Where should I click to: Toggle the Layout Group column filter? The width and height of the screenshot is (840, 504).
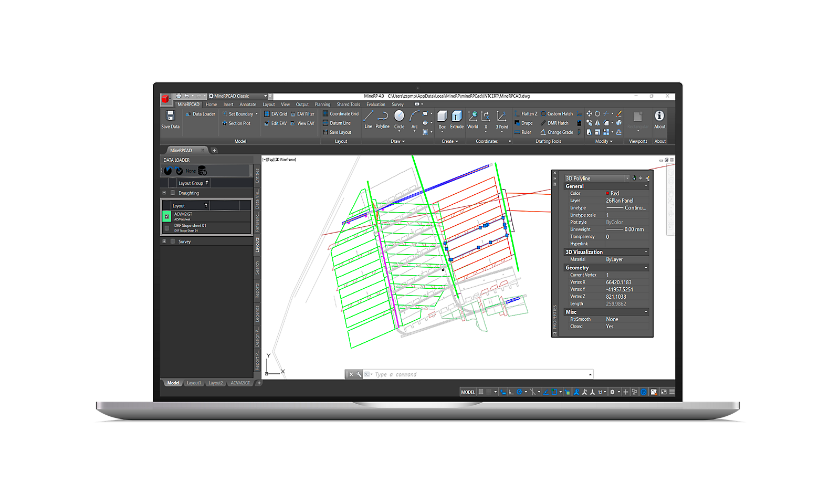pos(207,183)
